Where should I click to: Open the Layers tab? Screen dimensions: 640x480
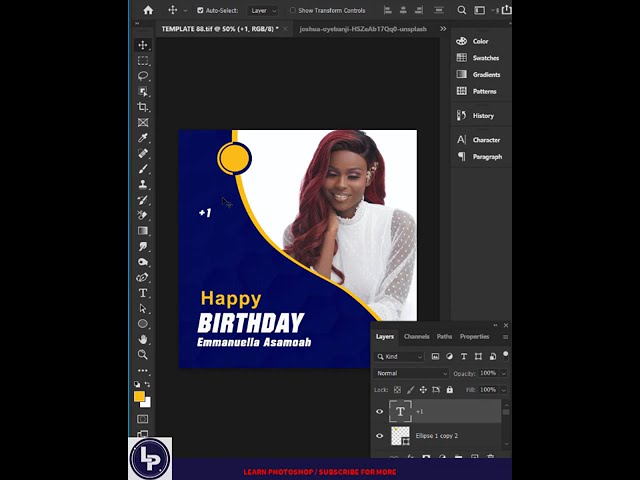click(x=385, y=337)
